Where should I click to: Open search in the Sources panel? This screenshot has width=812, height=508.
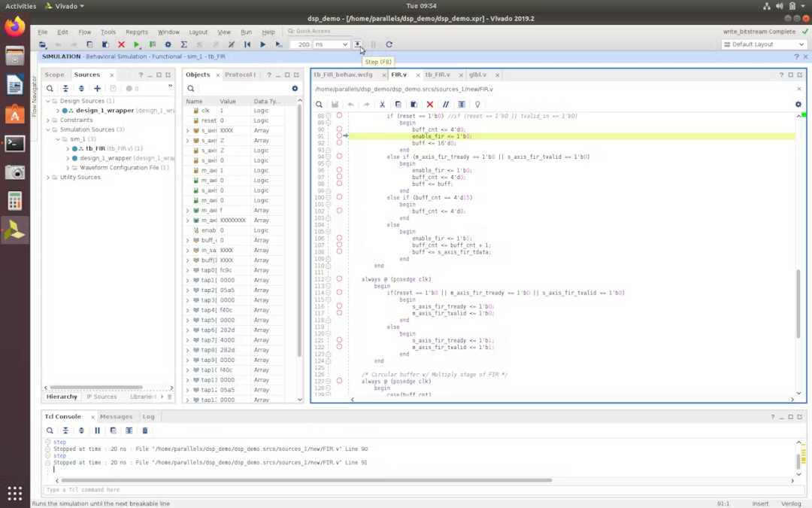click(x=50, y=89)
